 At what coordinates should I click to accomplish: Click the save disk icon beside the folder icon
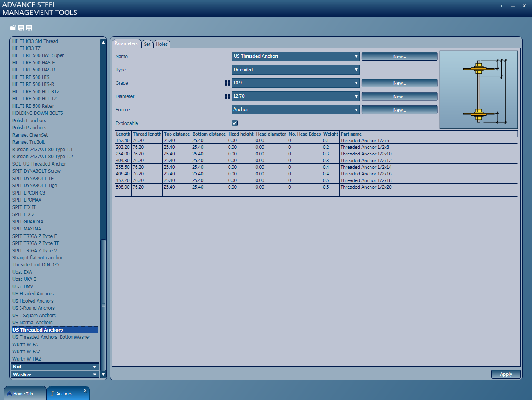click(21, 28)
